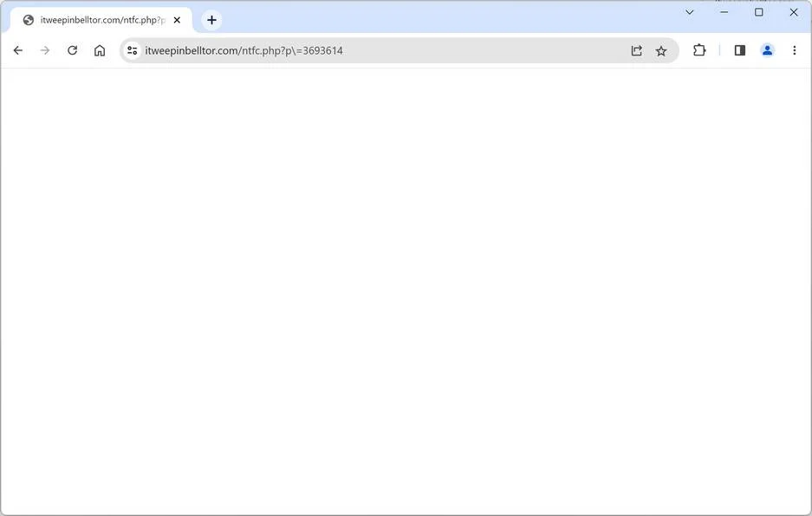
Task: Open the home page
Action: click(100, 50)
